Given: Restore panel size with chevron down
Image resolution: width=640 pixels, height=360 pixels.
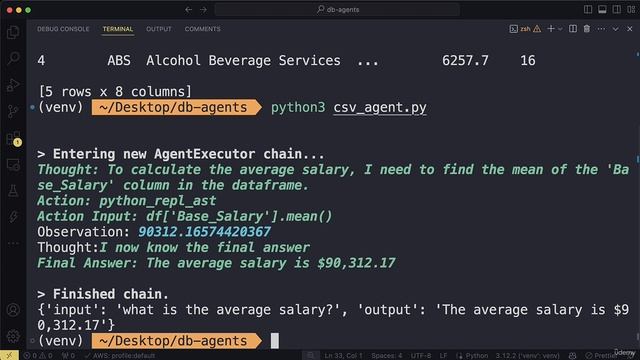Looking at the screenshot, I should click(x=616, y=29).
